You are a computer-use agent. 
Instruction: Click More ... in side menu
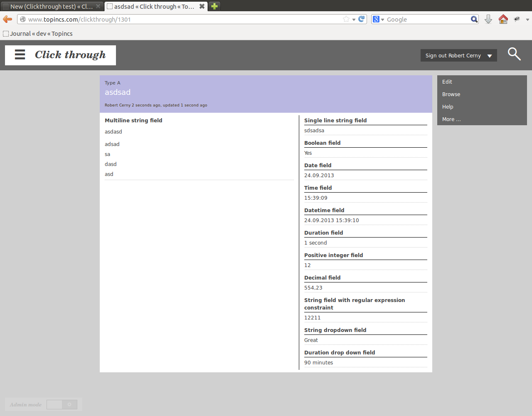[451, 119]
